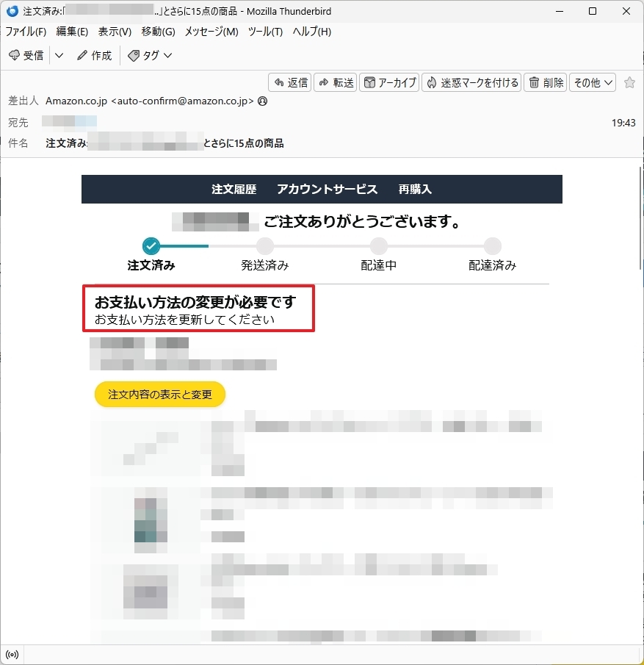Viewport: 644px width, 665px height.
Task: Open the ファイル(F) menu
Action: click(x=26, y=32)
